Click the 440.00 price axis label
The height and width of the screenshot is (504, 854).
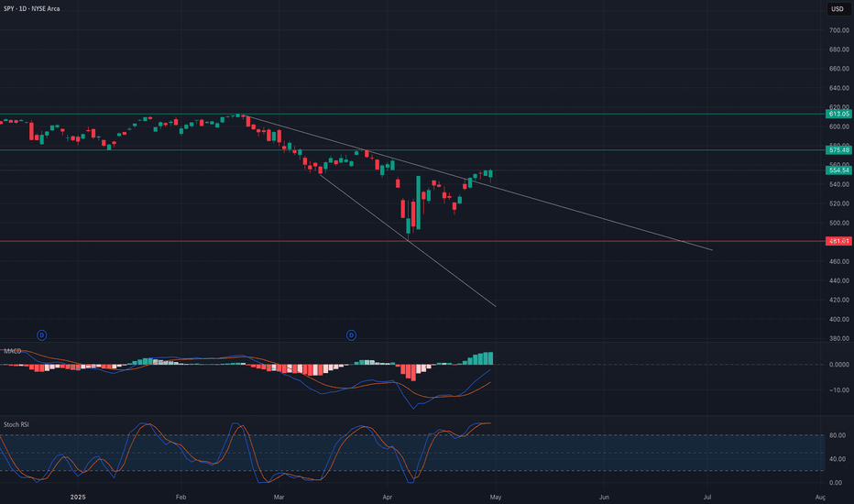[839, 280]
